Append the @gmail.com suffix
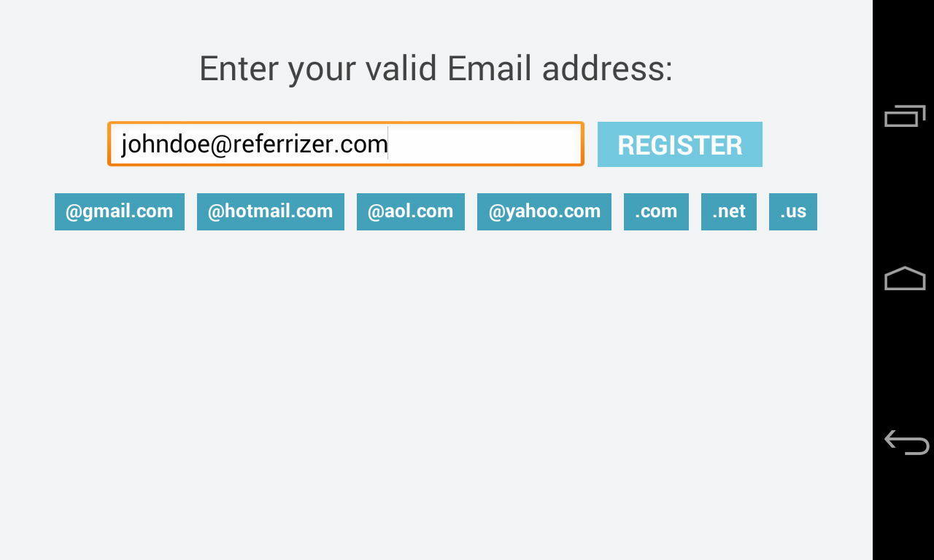 (120, 211)
